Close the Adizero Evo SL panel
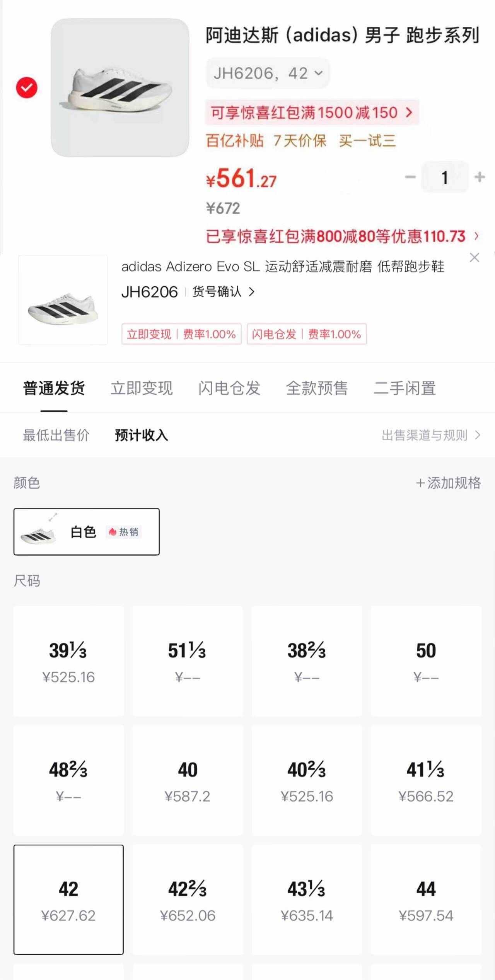Viewport: 495px width, 980px height. point(475,258)
